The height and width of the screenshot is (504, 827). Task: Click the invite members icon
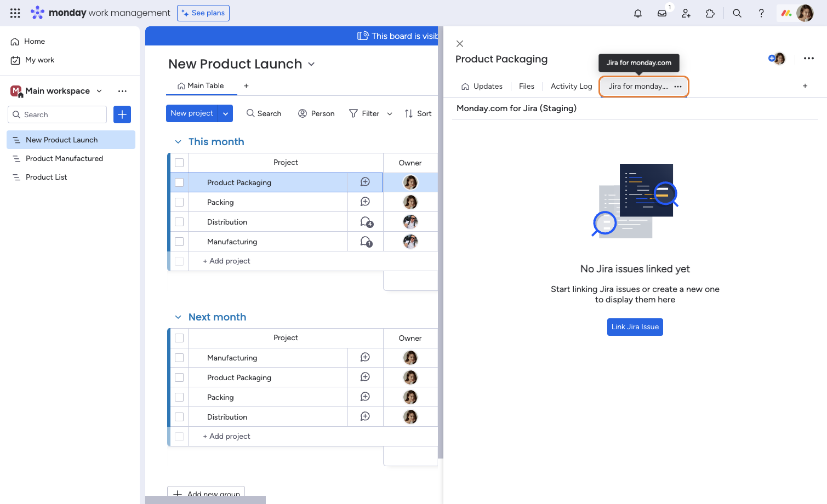(686, 13)
